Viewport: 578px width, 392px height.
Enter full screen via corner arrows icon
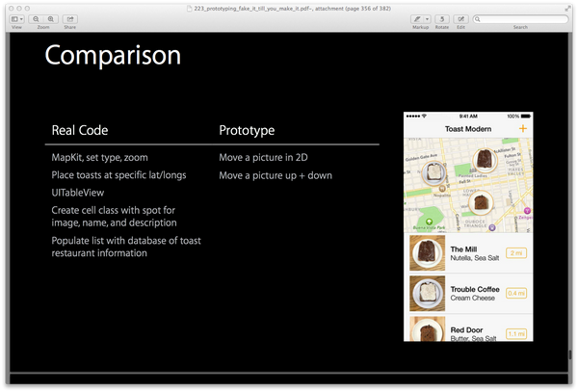[567, 8]
